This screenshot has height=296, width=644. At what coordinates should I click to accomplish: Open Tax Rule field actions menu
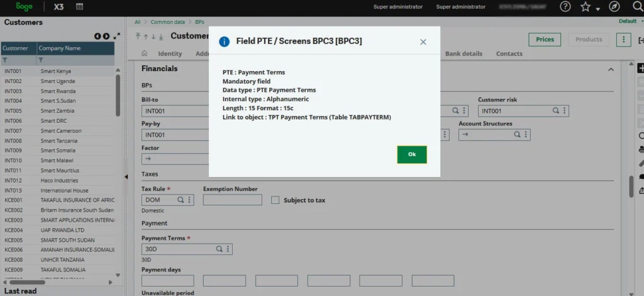coord(189,200)
